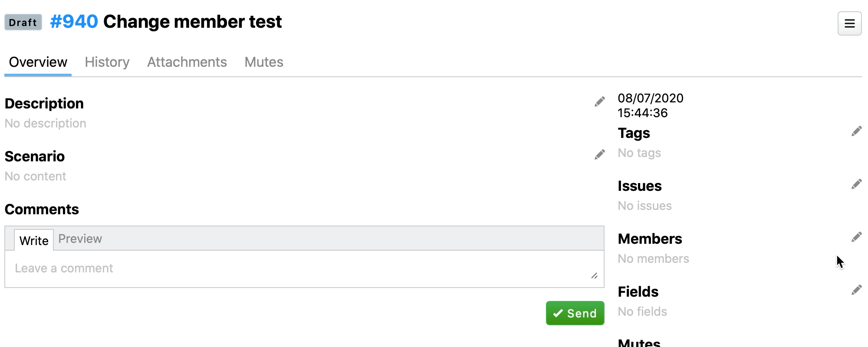This screenshot has height=347, width=868.
Task: Select the Write comment tab
Action: (x=34, y=241)
